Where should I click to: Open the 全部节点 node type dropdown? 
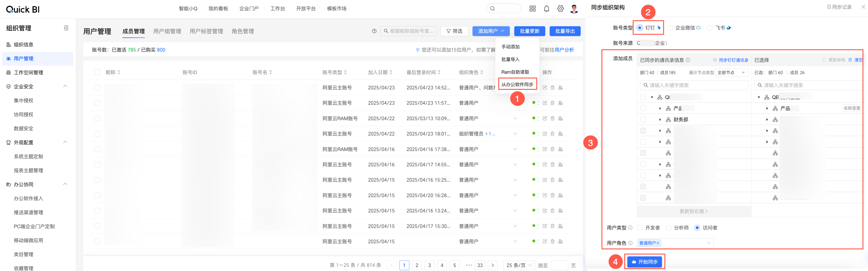(732, 73)
